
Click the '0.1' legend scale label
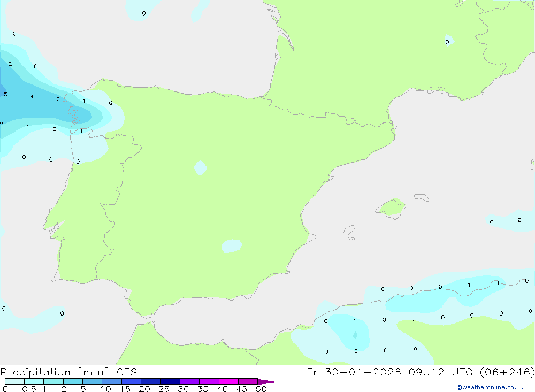tap(9, 389)
